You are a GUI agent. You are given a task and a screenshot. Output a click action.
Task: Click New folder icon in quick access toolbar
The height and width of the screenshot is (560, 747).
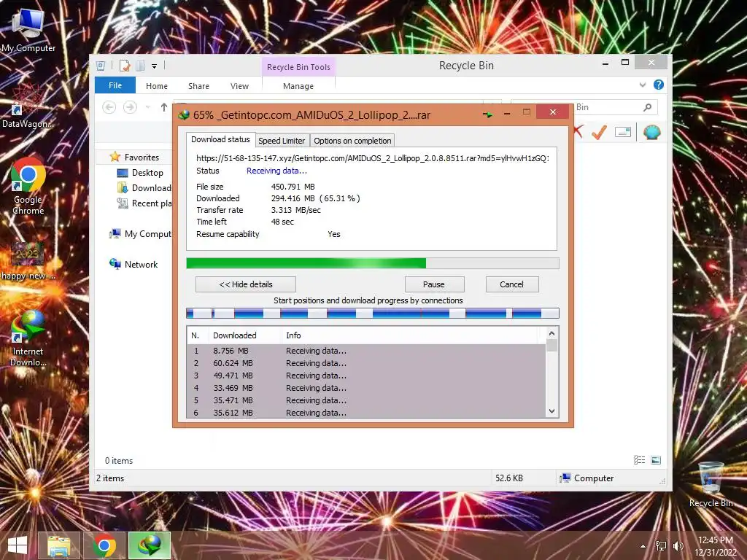click(141, 66)
